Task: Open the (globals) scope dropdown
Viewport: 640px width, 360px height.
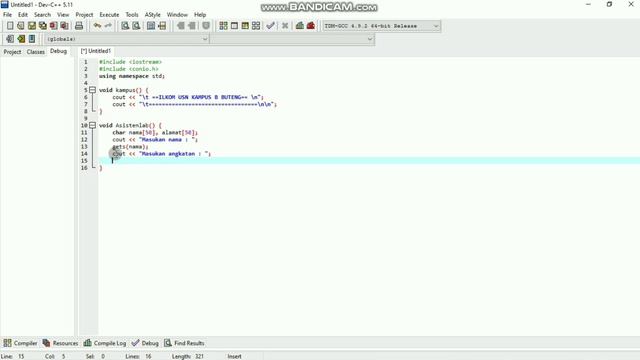Action: 127,39
